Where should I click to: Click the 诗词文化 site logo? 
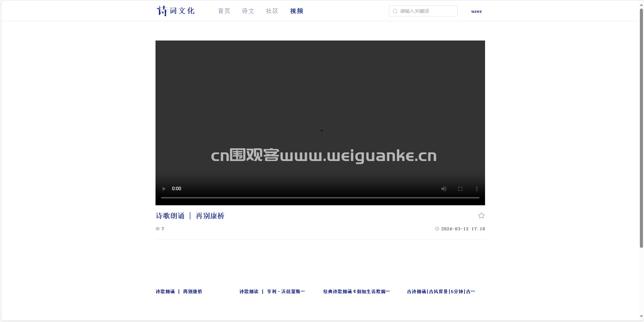[176, 11]
